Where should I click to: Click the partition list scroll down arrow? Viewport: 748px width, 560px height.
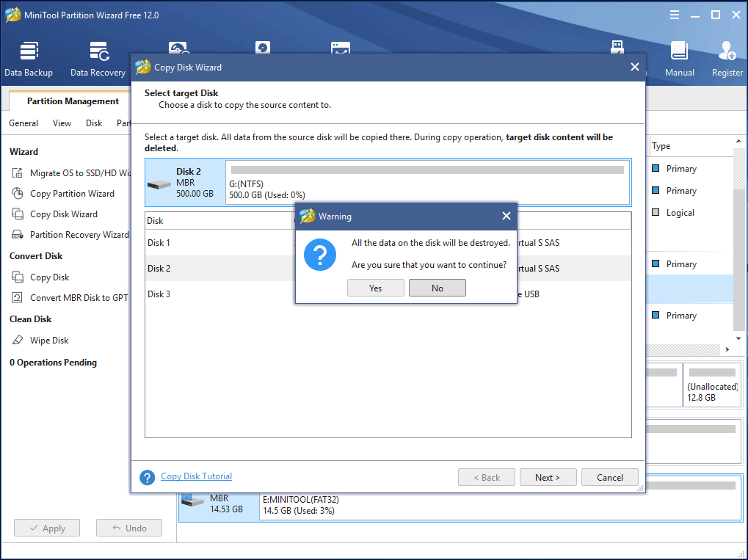click(x=738, y=338)
